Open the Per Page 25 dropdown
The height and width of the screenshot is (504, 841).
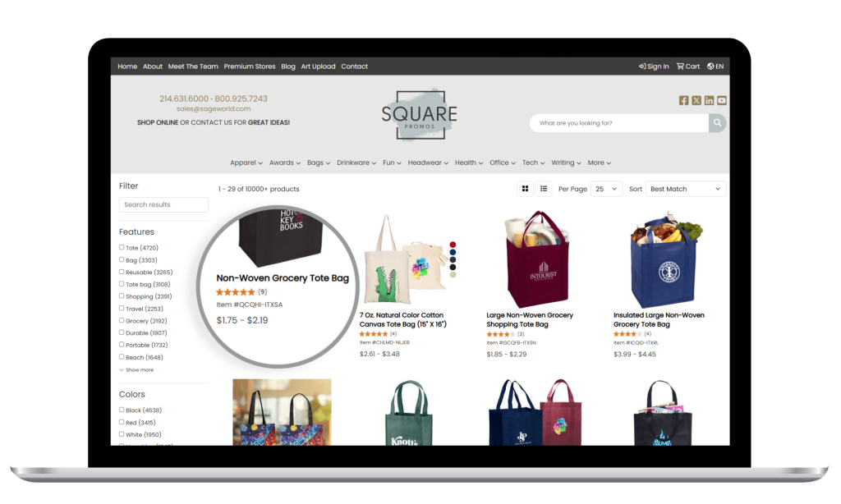coord(606,189)
